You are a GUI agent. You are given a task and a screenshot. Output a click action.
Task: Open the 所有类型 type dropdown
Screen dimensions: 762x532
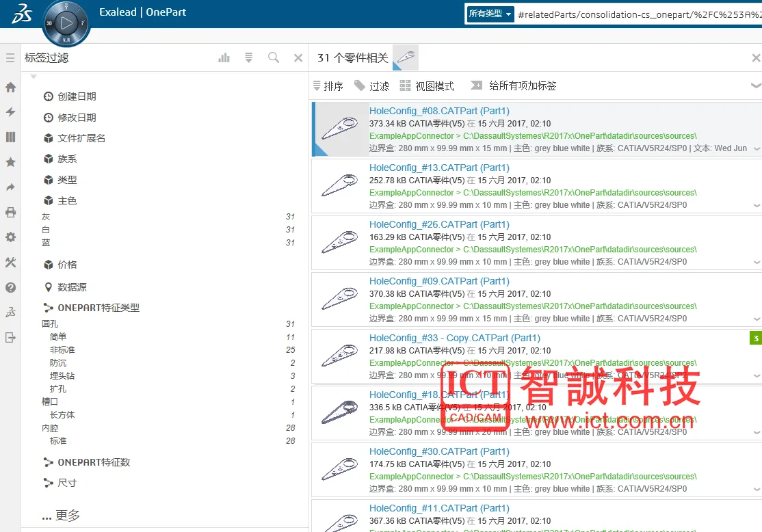pos(489,14)
